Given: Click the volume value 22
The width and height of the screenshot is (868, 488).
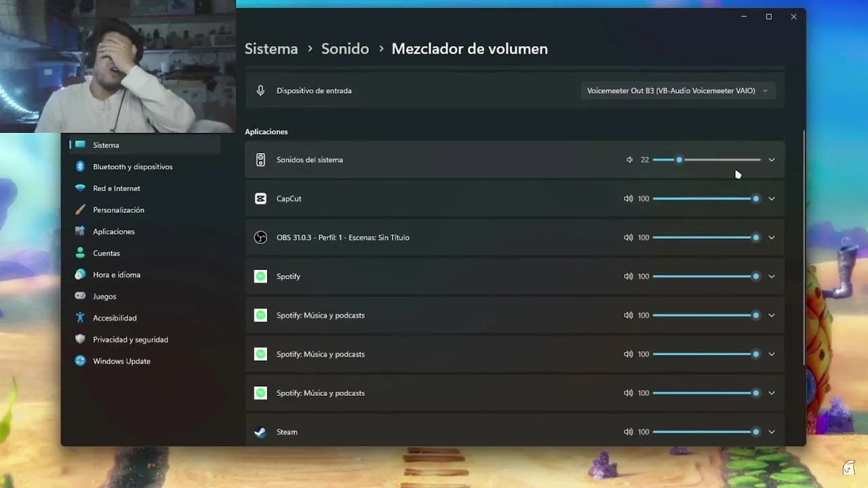Looking at the screenshot, I should tap(645, 160).
